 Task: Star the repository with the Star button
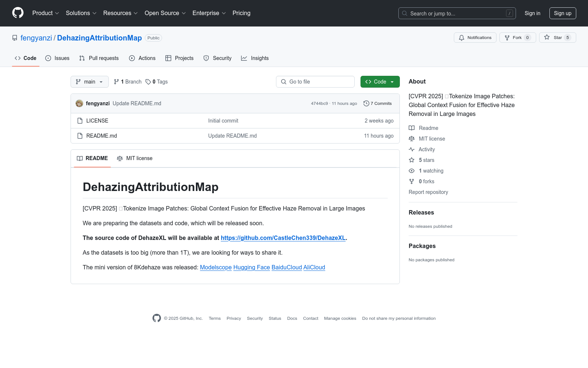tap(557, 38)
